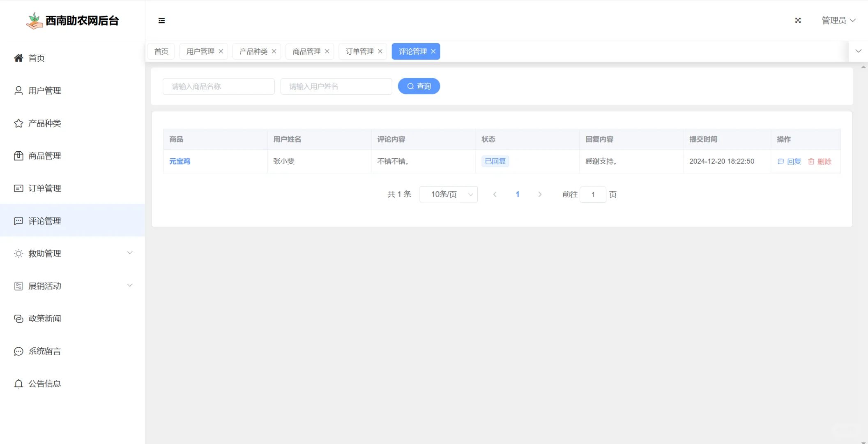The image size is (868, 444).
Task: Open 公告信息 via the bell icon
Action: 18,384
